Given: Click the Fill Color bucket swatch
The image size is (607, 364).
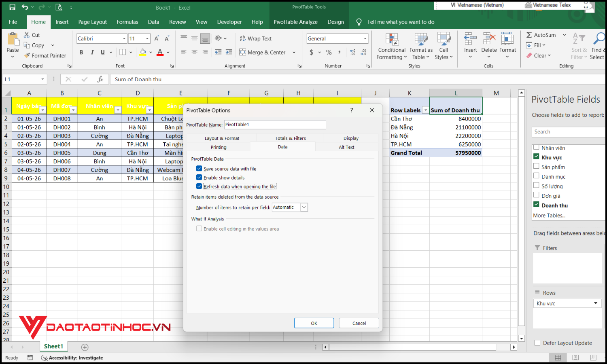Looking at the screenshot, I should (142, 52).
